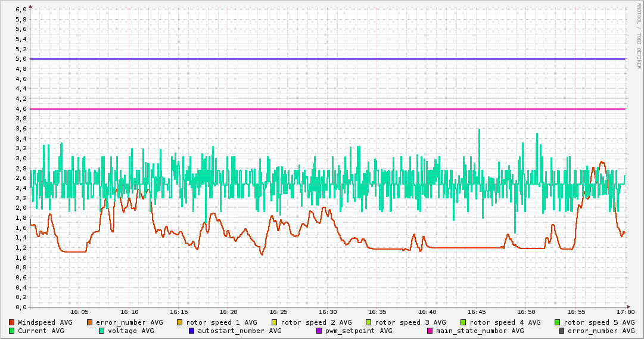Click the green Current AVG legend swatch
Viewport: 644px width, 339px height.
pyautogui.click(x=11, y=331)
